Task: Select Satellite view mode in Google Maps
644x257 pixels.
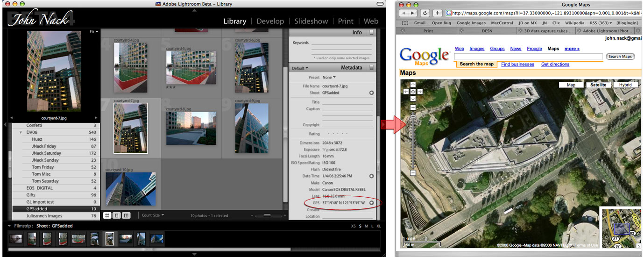Action: pyautogui.click(x=598, y=85)
